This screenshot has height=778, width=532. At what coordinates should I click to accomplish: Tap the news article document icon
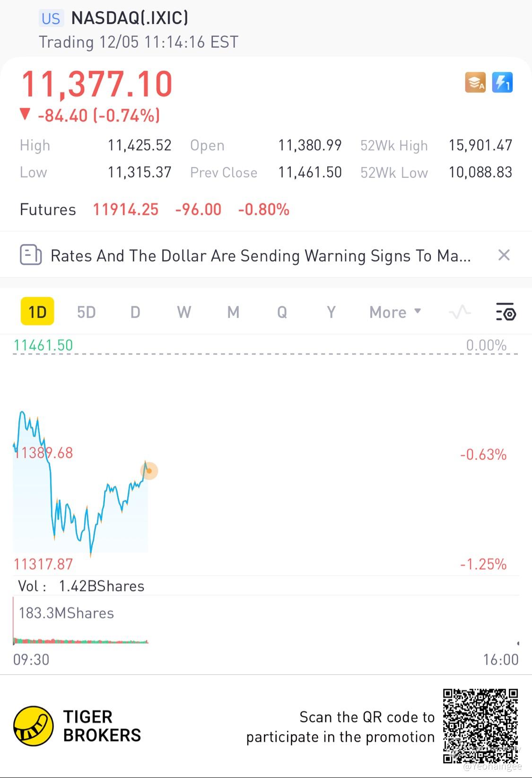pos(31,255)
